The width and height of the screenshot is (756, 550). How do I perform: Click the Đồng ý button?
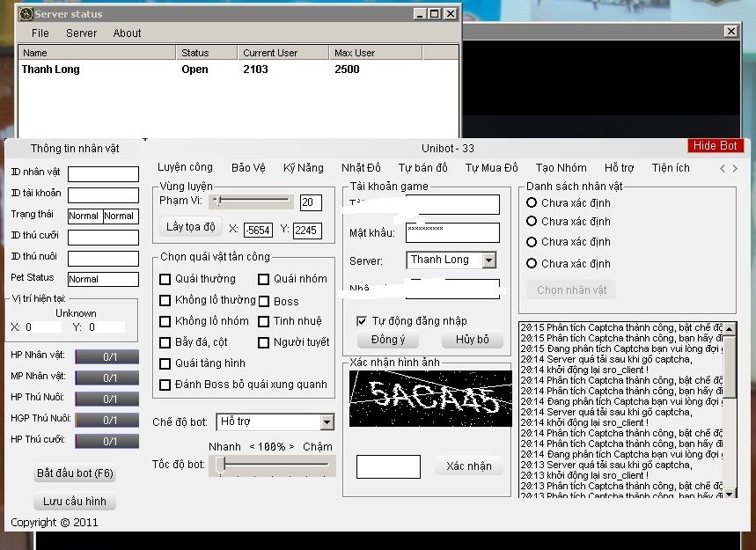[x=388, y=340]
